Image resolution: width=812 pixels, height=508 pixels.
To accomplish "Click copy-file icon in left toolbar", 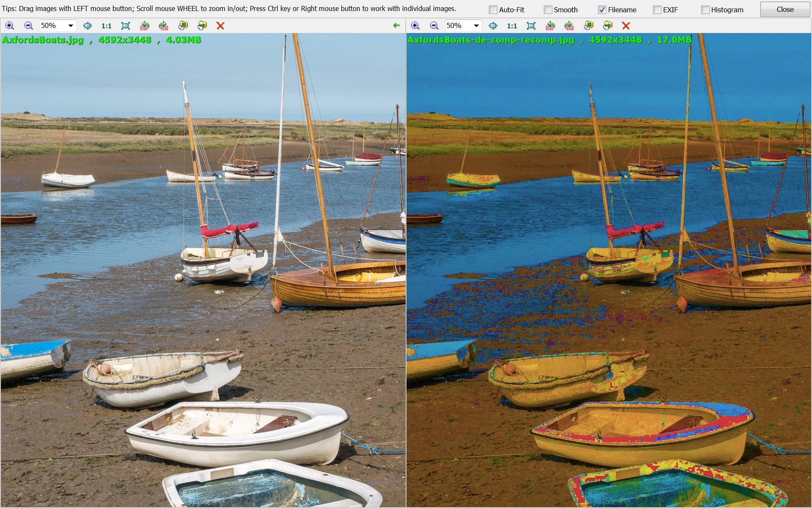I will click(x=183, y=26).
